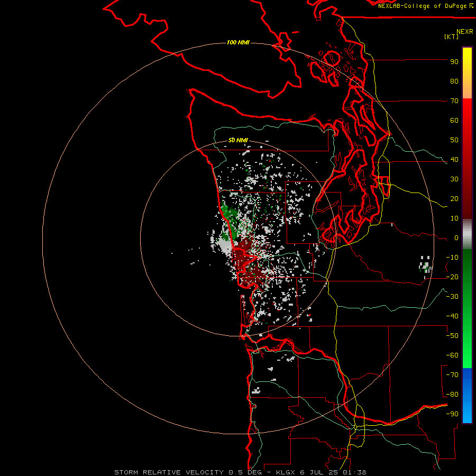Click the 70 value on the velocity scale
The width and height of the screenshot is (476, 476).
(x=454, y=101)
